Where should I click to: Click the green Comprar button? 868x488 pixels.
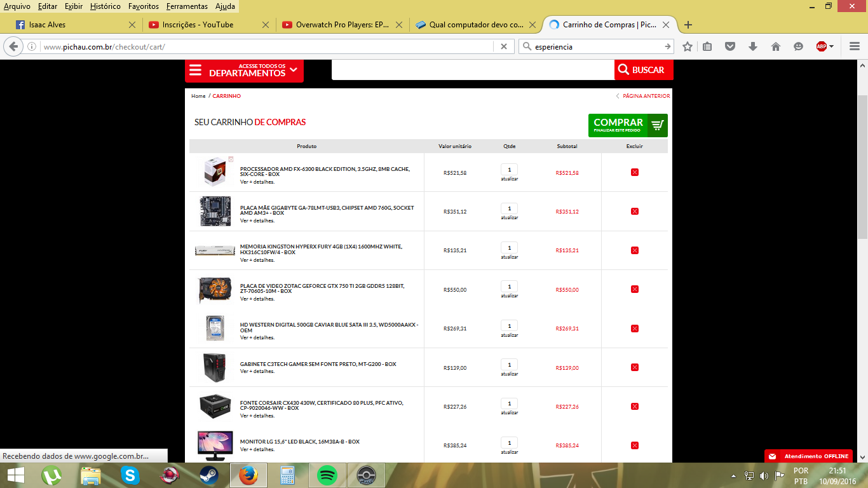(x=628, y=125)
